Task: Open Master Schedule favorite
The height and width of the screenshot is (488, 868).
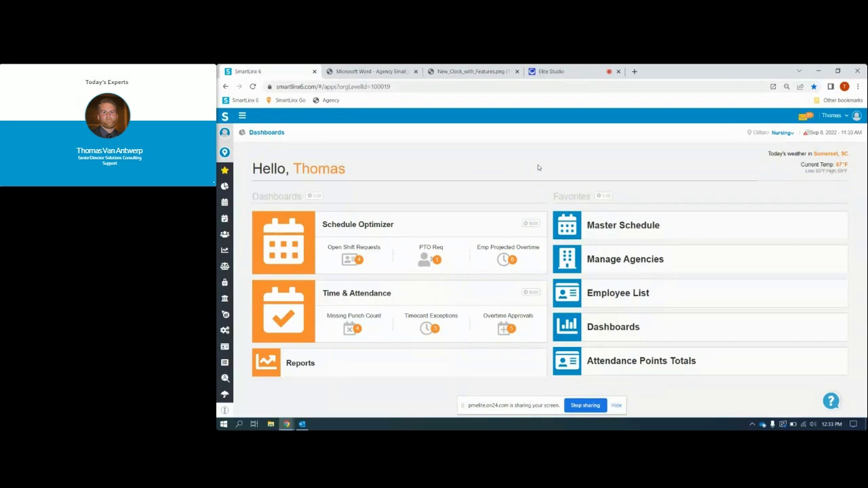Action: (x=701, y=225)
